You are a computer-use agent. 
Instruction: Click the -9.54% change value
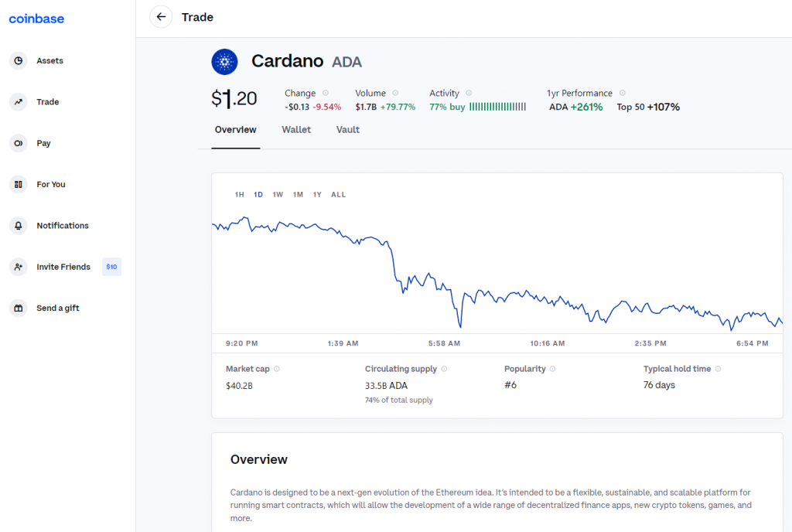[x=327, y=107]
